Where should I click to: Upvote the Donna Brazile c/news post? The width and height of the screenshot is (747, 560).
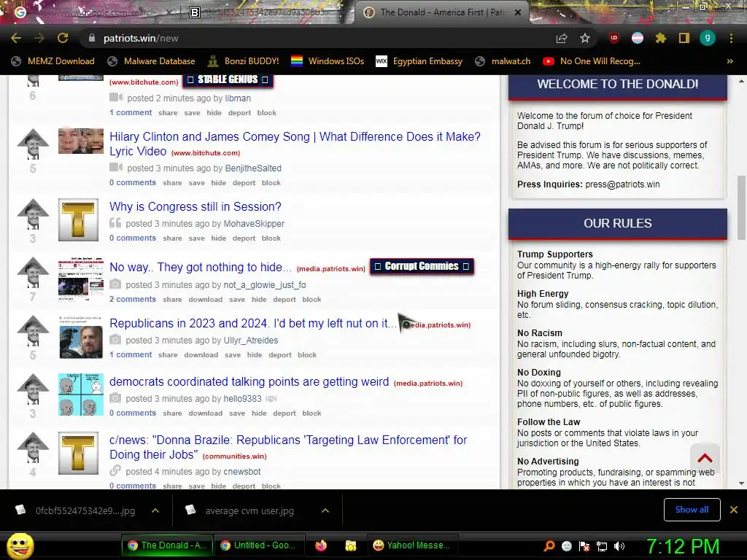[33, 447]
